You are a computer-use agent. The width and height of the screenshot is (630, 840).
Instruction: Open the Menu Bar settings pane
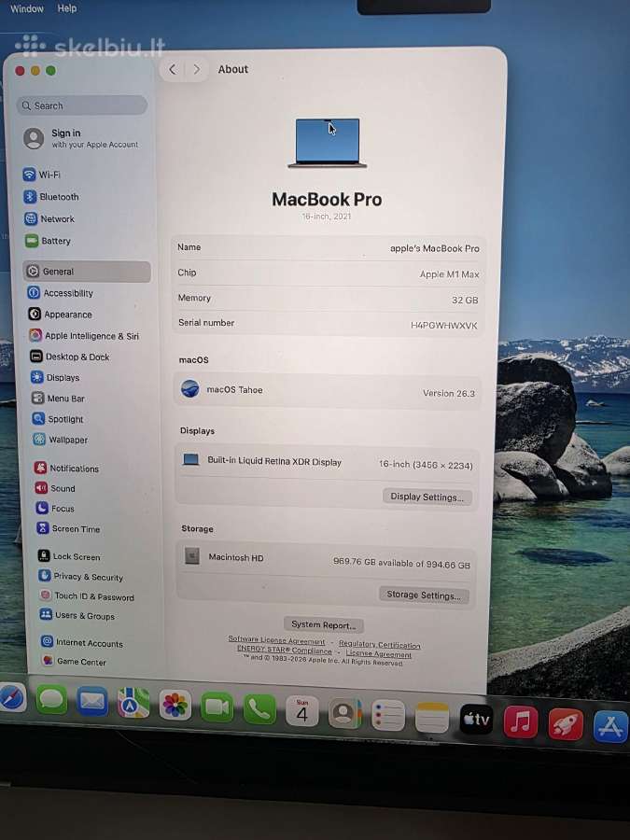59,398
